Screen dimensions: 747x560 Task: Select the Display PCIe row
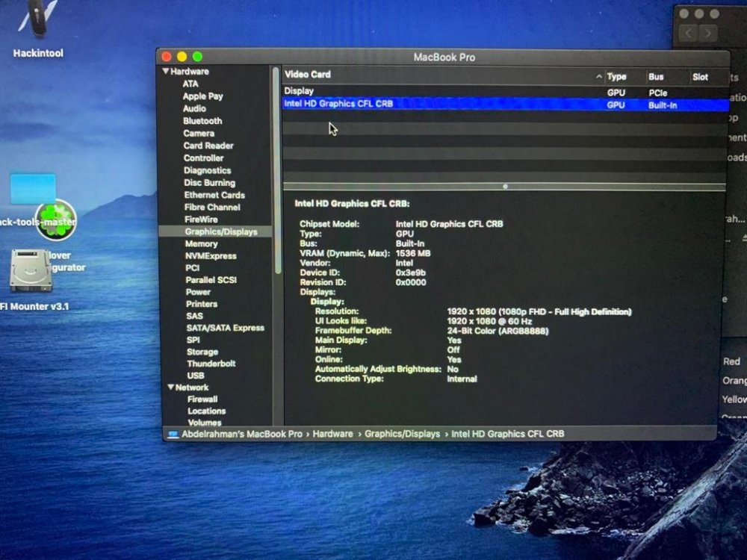click(x=504, y=91)
